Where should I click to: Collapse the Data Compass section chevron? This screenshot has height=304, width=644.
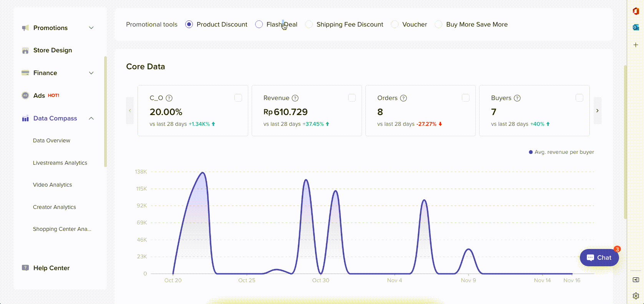tap(91, 119)
